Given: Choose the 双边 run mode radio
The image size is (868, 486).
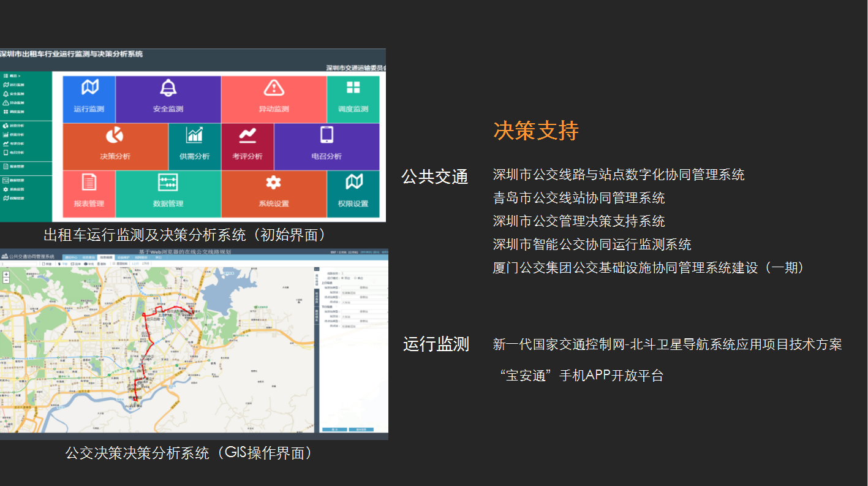Looking at the screenshot, I should (x=342, y=278).
